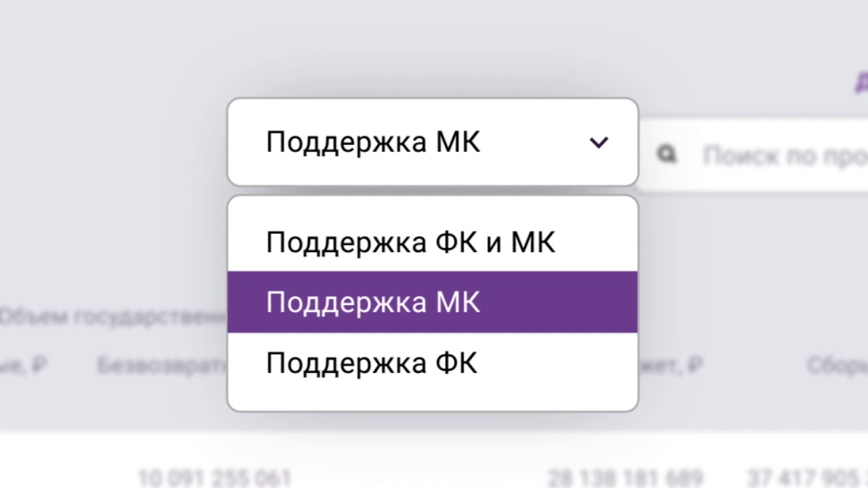Choose the Поддержка ФК и МК option

[x=410, y=242]
